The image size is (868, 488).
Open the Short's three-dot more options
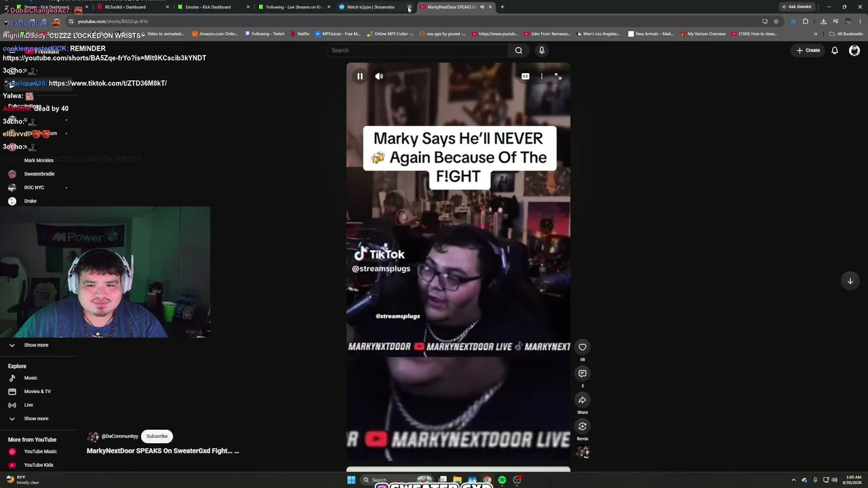coord(542,77)
